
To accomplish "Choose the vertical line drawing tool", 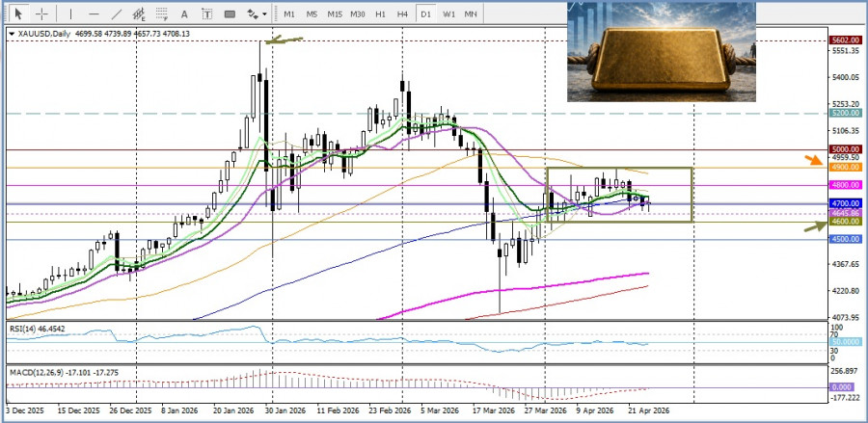I will pos(71,14).
